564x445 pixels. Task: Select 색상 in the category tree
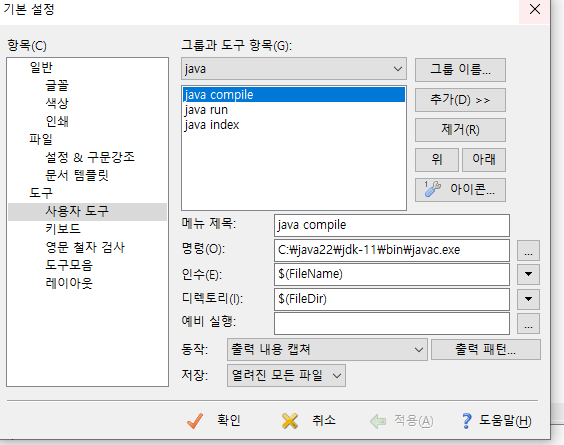click(x=57, y=103)
